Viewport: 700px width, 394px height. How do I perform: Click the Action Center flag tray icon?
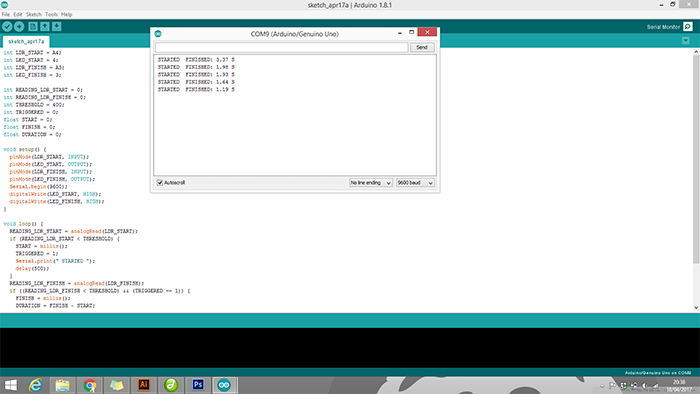tap(612, 386)
